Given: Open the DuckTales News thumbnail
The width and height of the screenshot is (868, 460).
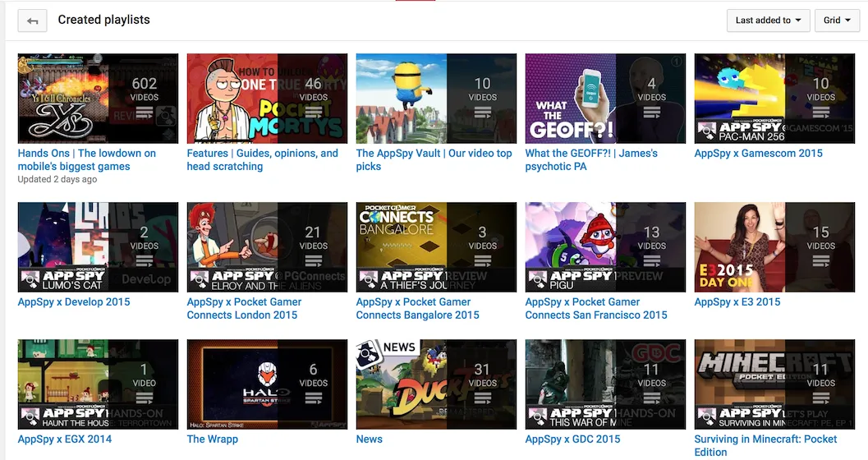Looking at the screenshot, I should pos(436,384).
